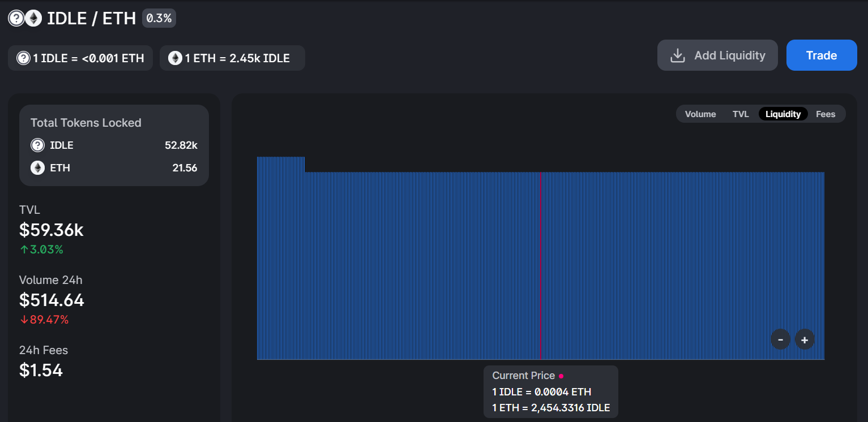The image size is (868, 422).
Task: Click the ETH logo beside the pair title
Action: [33, 19]
